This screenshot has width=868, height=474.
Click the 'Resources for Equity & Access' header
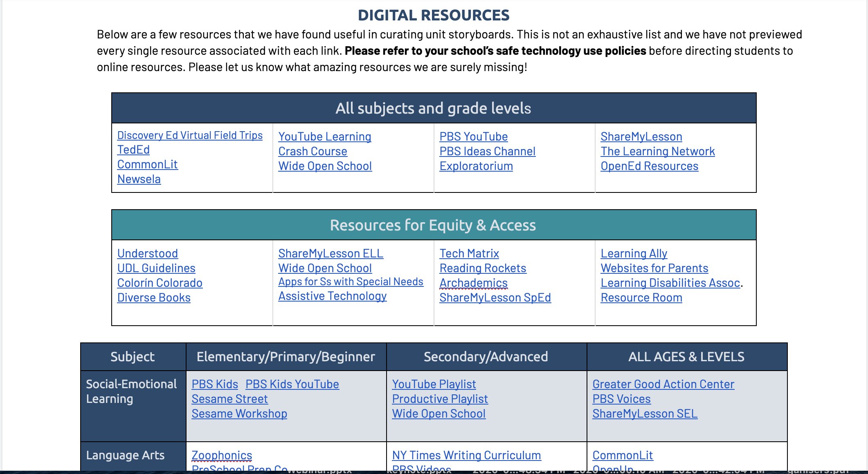(434, 225)
